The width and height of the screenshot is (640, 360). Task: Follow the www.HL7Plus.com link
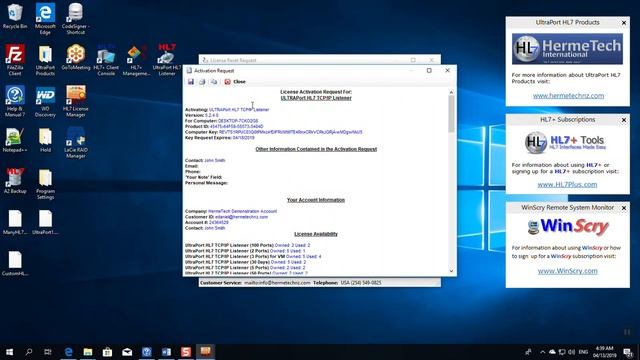click(567, 184)
